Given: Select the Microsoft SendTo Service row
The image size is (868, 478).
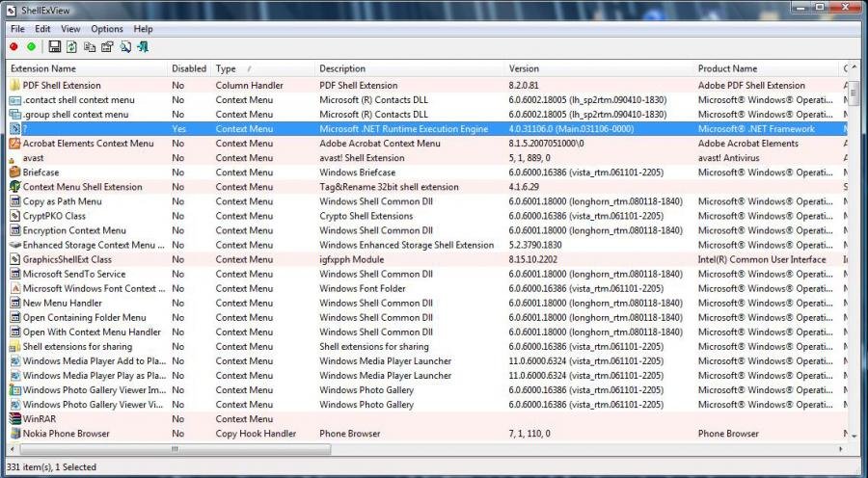Looking at the screenshot, I should (427, 274).
